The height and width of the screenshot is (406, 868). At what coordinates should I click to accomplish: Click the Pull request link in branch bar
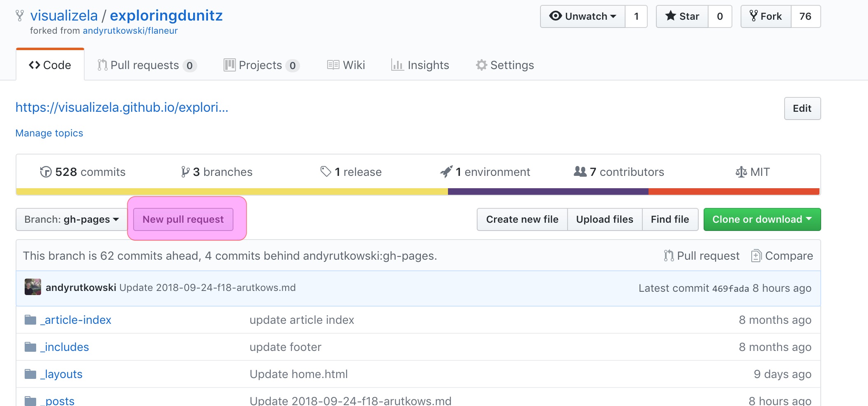tap(702, 256)
